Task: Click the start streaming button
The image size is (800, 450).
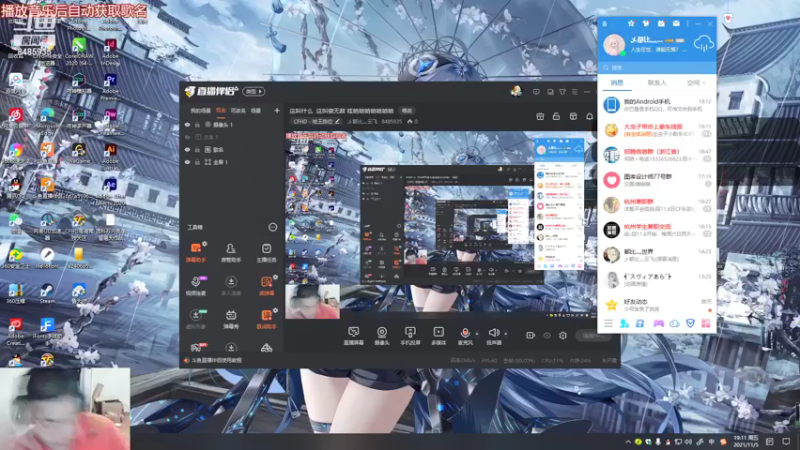Action: [x=592, y=335]
